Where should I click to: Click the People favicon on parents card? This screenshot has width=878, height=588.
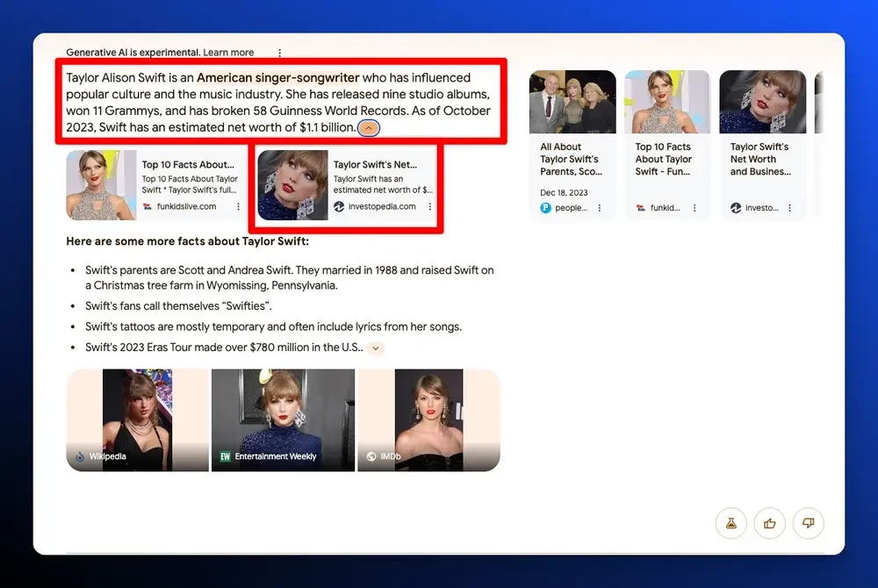545,208
